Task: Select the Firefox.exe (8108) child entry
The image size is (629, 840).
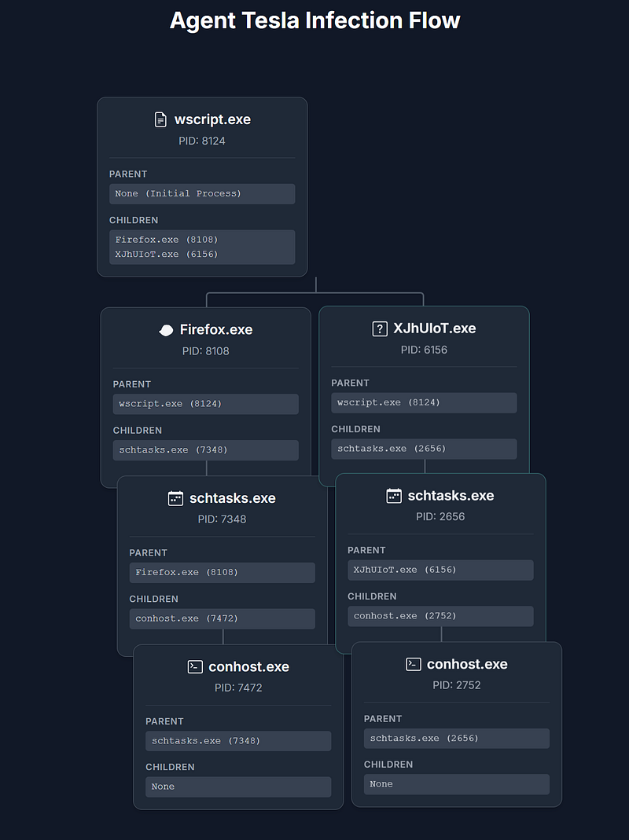Action: point(167,240)
